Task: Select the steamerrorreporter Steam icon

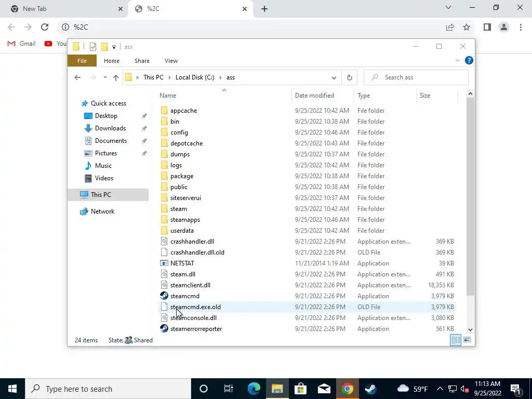Action: tap(164, 328)
